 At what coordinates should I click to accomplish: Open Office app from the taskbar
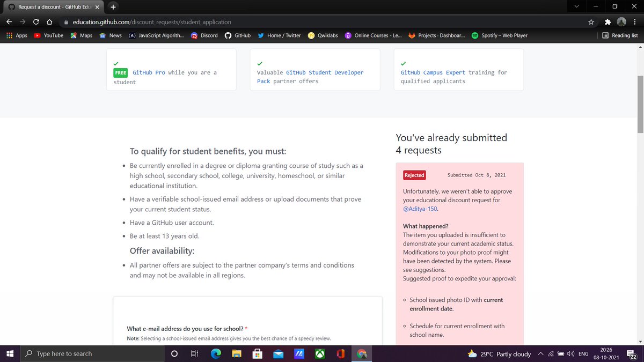pos(340,353)
